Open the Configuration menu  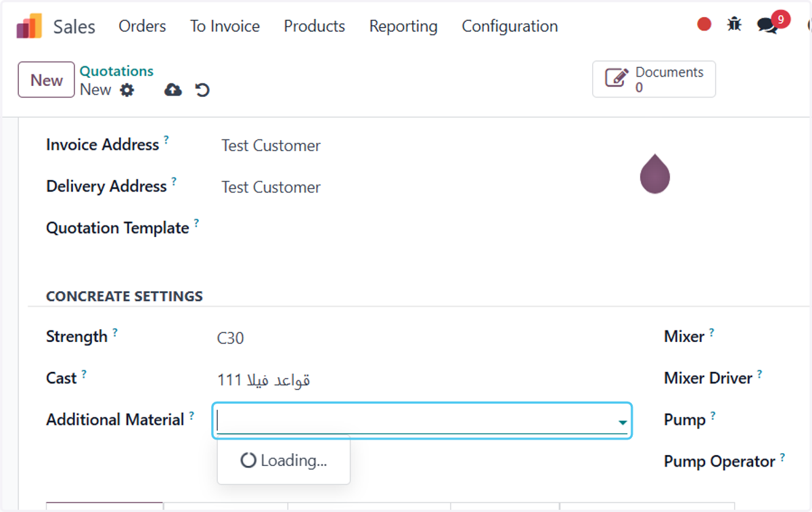point(510,26)
